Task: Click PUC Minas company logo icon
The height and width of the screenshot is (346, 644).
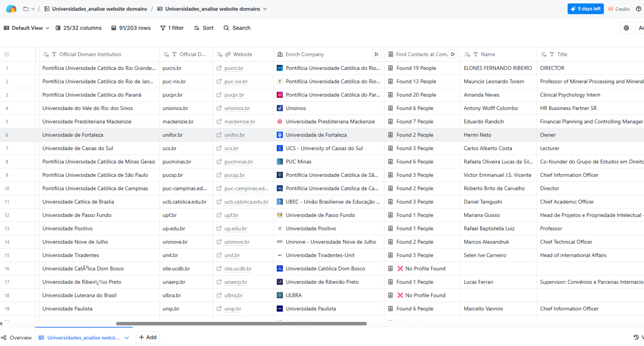Action: coord(280,162)
